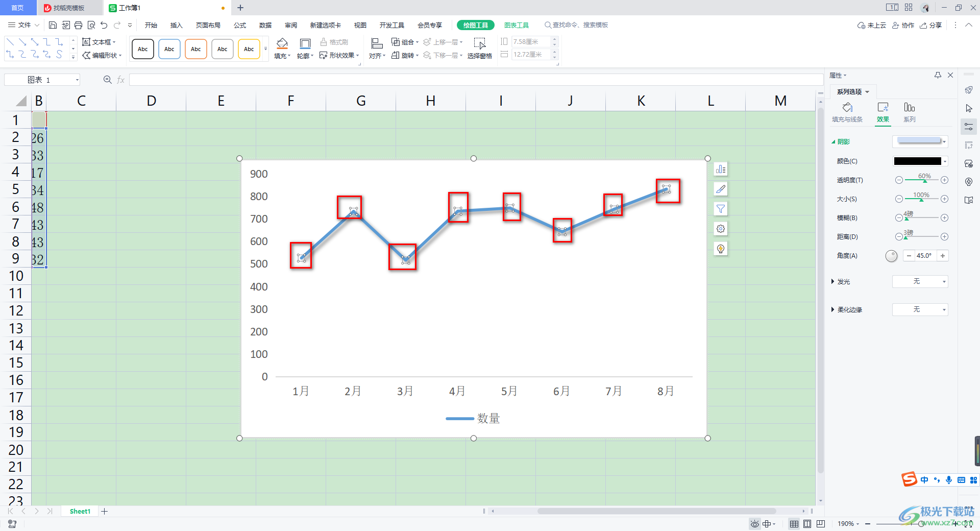Click the transparency (透明度) slider track

[x=921, y=180]
